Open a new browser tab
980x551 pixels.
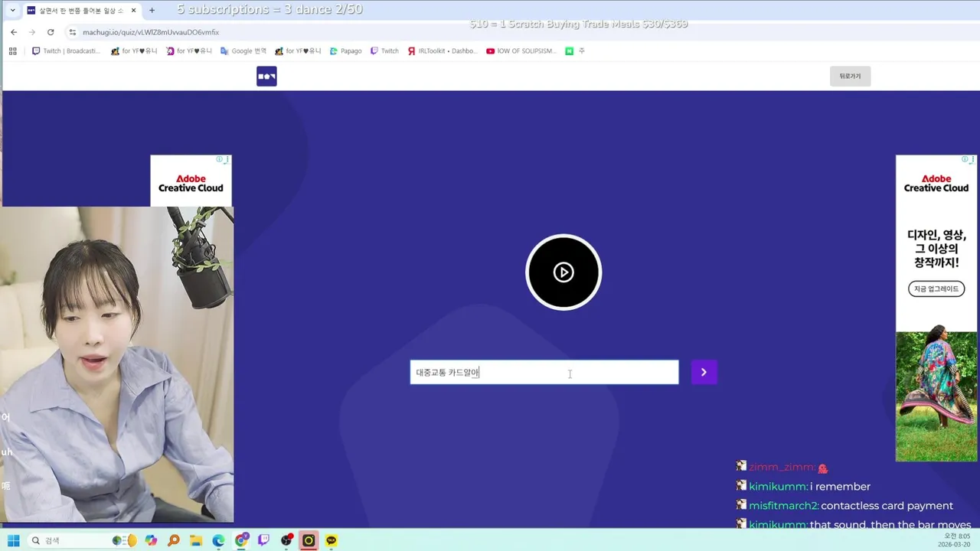(x=152, y=11)
